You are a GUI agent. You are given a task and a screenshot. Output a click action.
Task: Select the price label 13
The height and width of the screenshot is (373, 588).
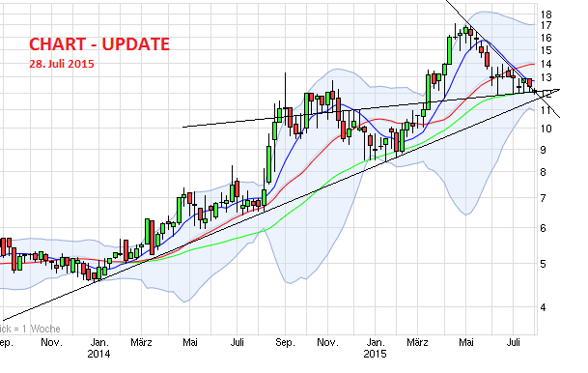[x=546, y=78]
